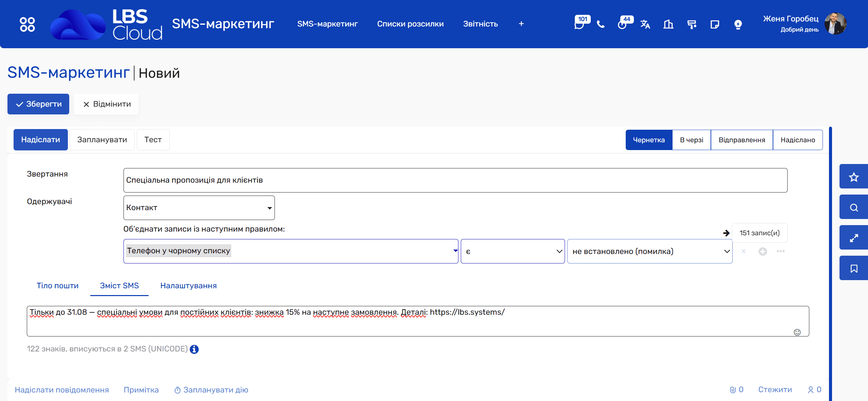This screenshot has width=868, height=401.
Task: Open the Звітність menu item
Action: (x=480, y=24)
